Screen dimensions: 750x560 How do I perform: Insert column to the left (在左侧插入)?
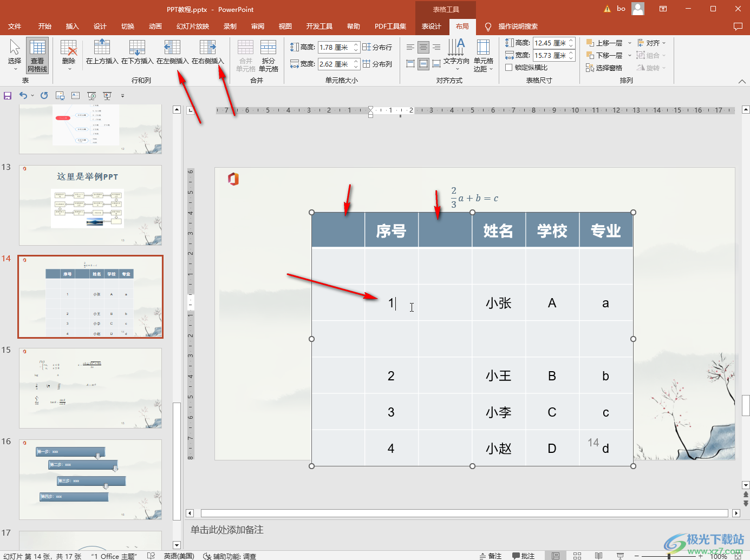[x=172, y=52]
